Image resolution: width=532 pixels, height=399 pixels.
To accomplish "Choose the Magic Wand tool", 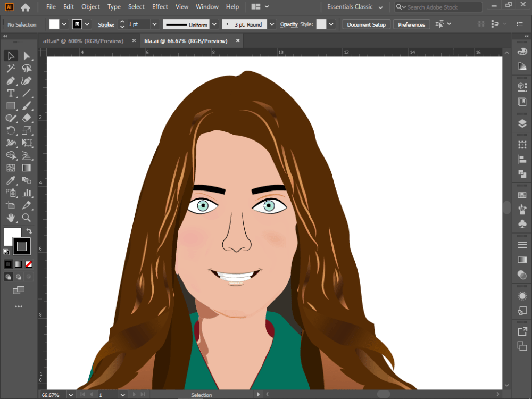I will tap(11, 69).
